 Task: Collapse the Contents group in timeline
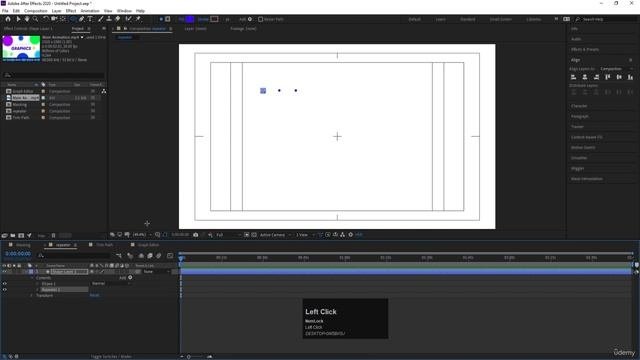[x=32, y=278]
